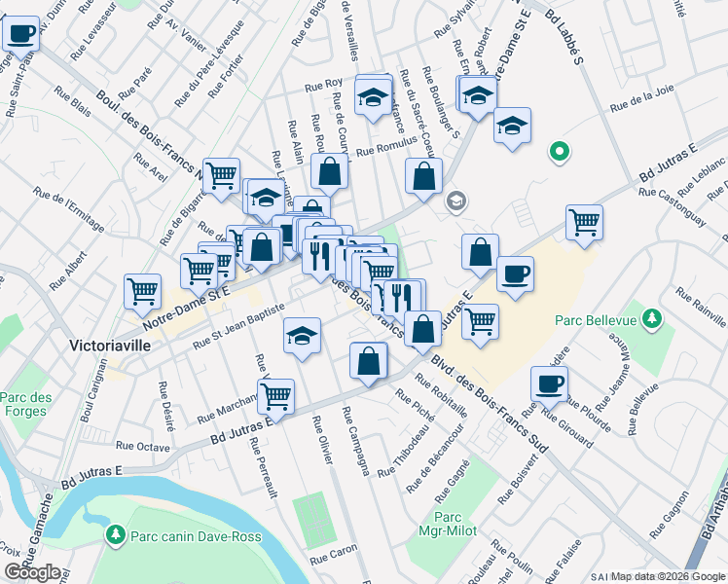The image size is (728, 584).
Task: Click the Parc canin Dave-Ross tree icon
Action: [116, 534]
